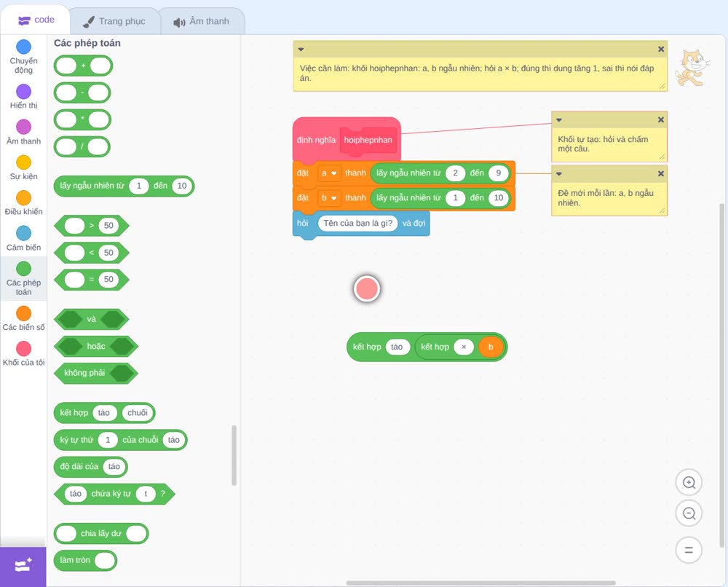This screenshot has height=587, width=728.
Task: Open variable dropdown showing 'b' in đặt block
Action: (x=329, y=198)
